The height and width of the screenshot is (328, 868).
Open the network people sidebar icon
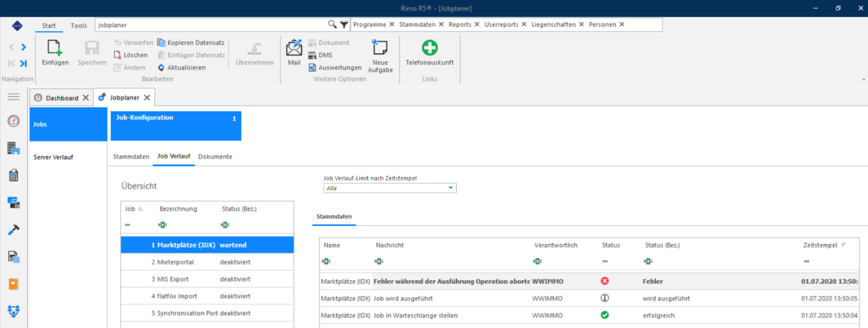13,311
